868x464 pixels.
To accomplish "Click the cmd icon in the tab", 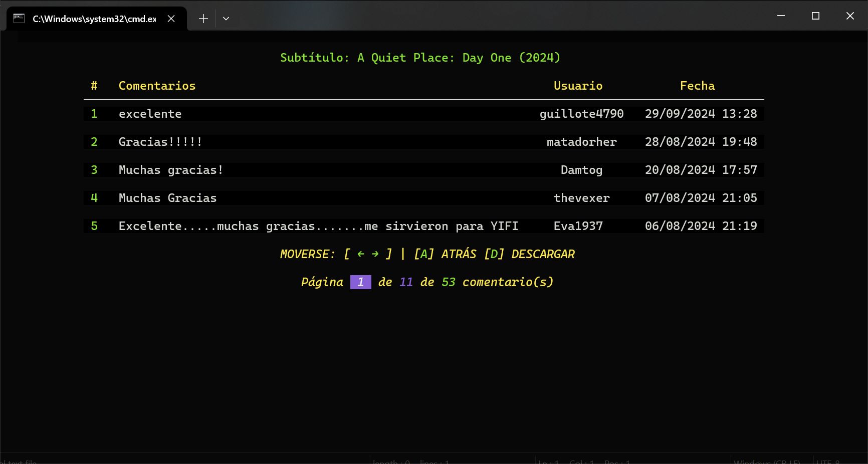I will [x=19, y=19].
